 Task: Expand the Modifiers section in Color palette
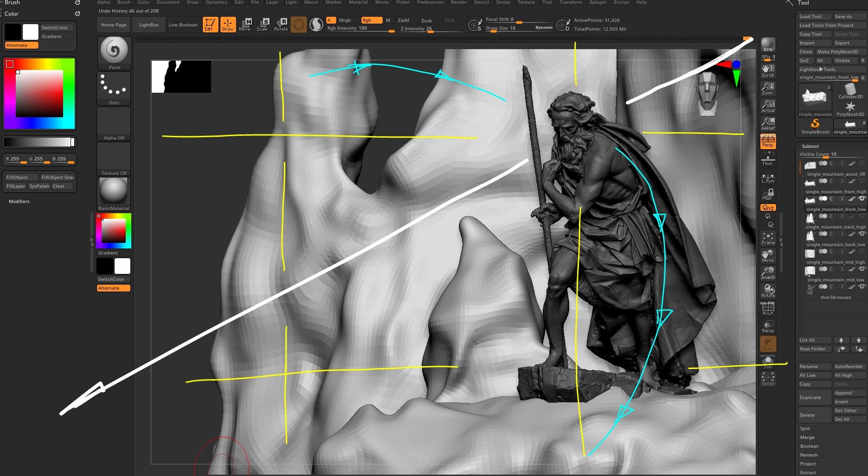[x=19, y=201]
